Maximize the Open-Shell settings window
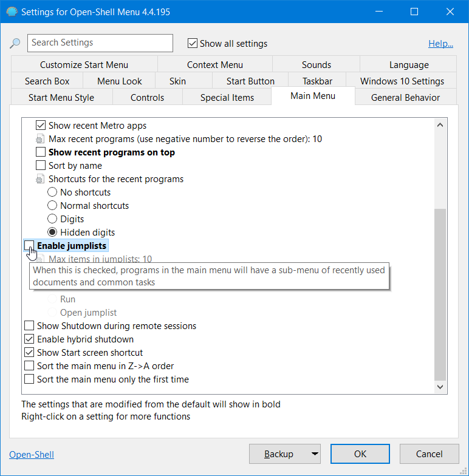The width and height of the screenshot is (469, 476). 414,12
